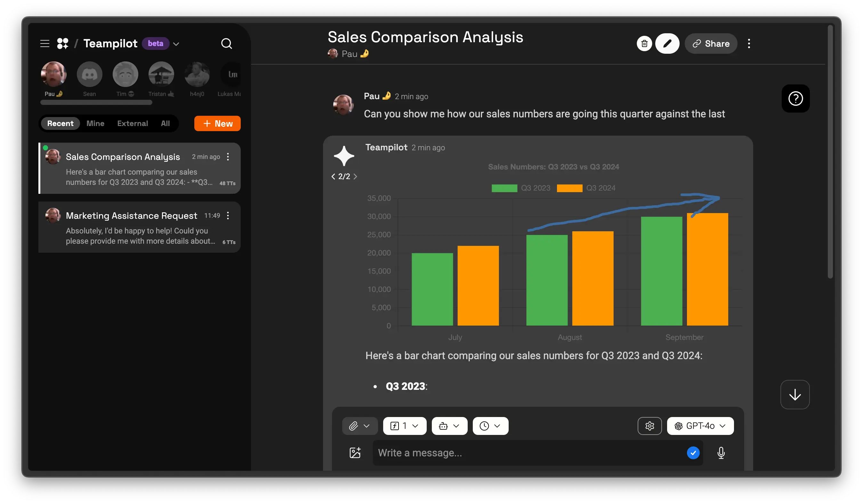
Task: Toggle to page 1 using back arrow
Action: pos(333,177)
